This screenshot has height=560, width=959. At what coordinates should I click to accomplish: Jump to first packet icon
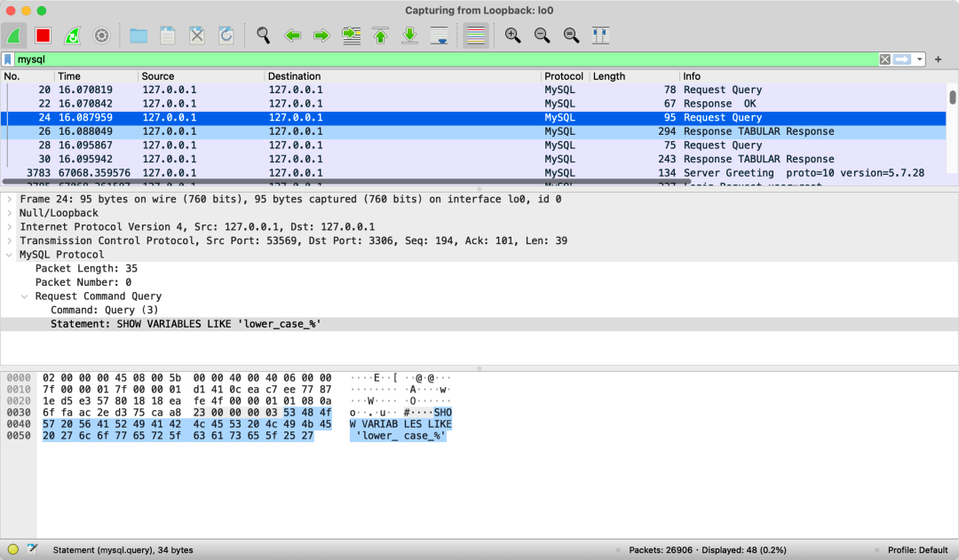pyautogui.click(x=380, y=35)
